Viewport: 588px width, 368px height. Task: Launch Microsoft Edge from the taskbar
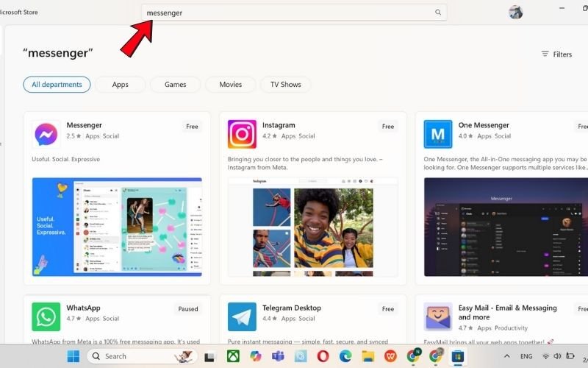[x=345, y=356]
